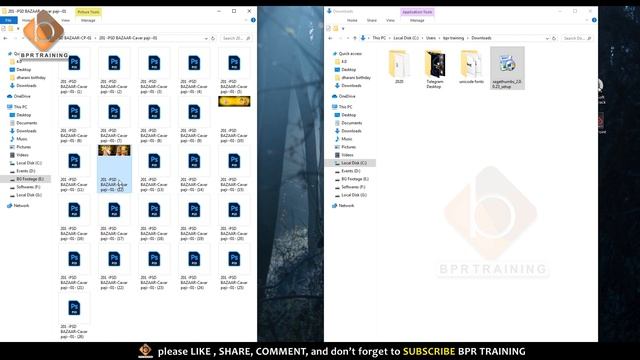Screen dimensions: 640x360
Task: Select PSD file numbered (13) in left window
Action: pos(154,168)
